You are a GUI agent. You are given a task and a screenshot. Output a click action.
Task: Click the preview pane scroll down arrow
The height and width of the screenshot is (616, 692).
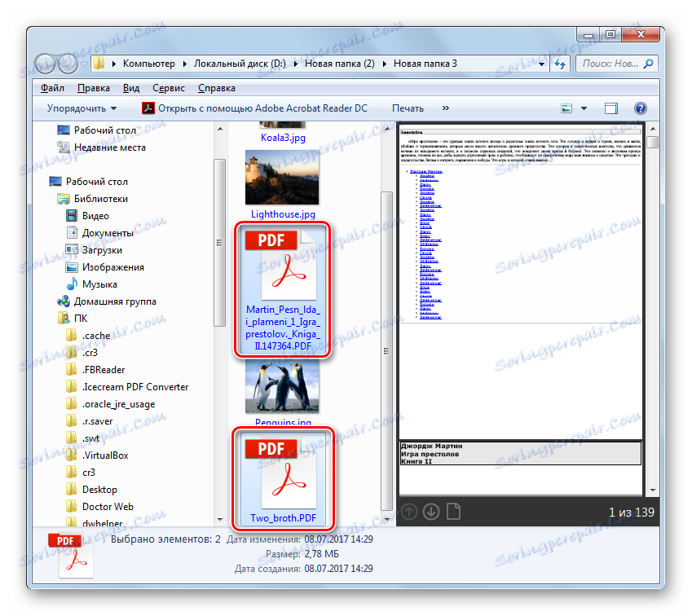coord(652,491)
